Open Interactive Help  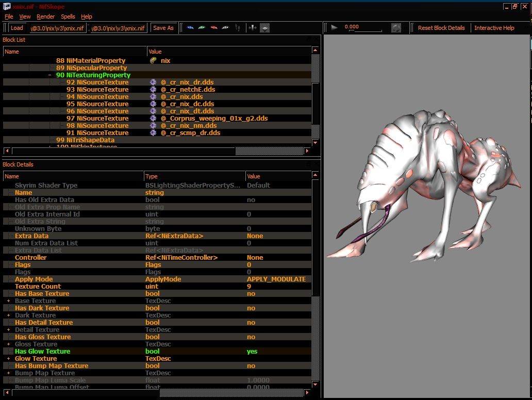tap(494, 28)
